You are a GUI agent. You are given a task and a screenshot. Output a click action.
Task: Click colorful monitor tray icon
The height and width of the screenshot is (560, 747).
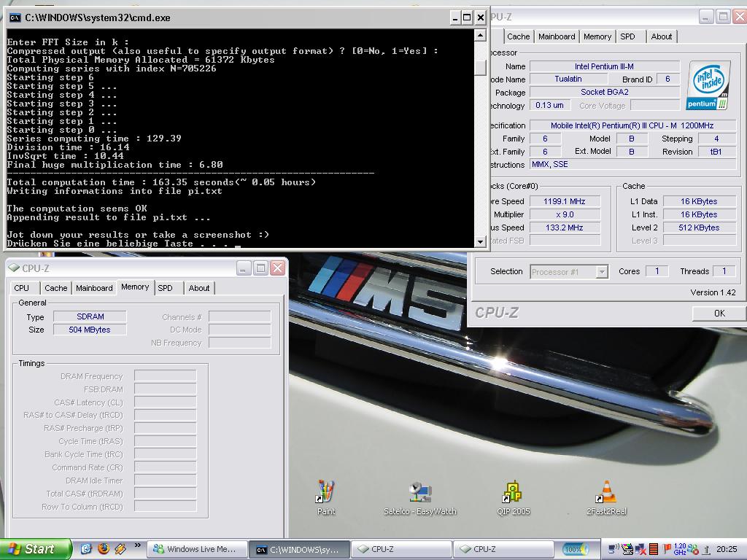coord(627,549)
